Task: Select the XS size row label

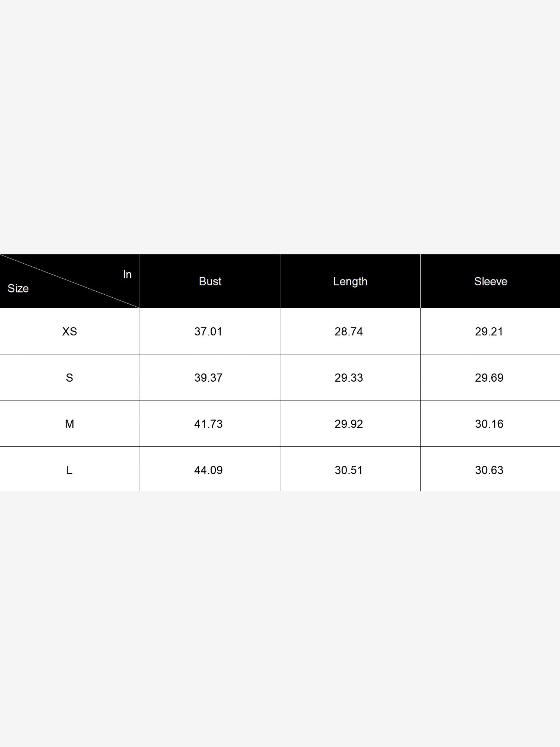Action: (x=69, y=331)
